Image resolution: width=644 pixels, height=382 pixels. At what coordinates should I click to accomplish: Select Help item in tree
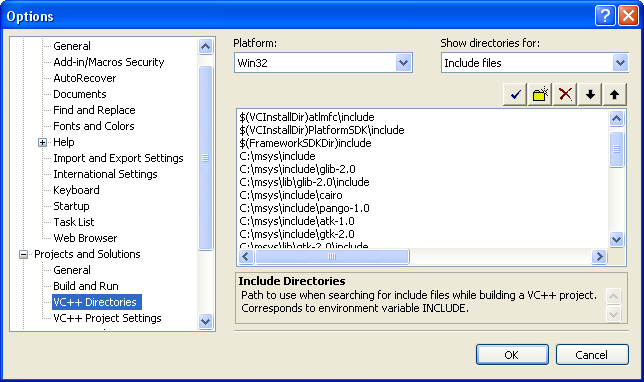pos(64,142)
